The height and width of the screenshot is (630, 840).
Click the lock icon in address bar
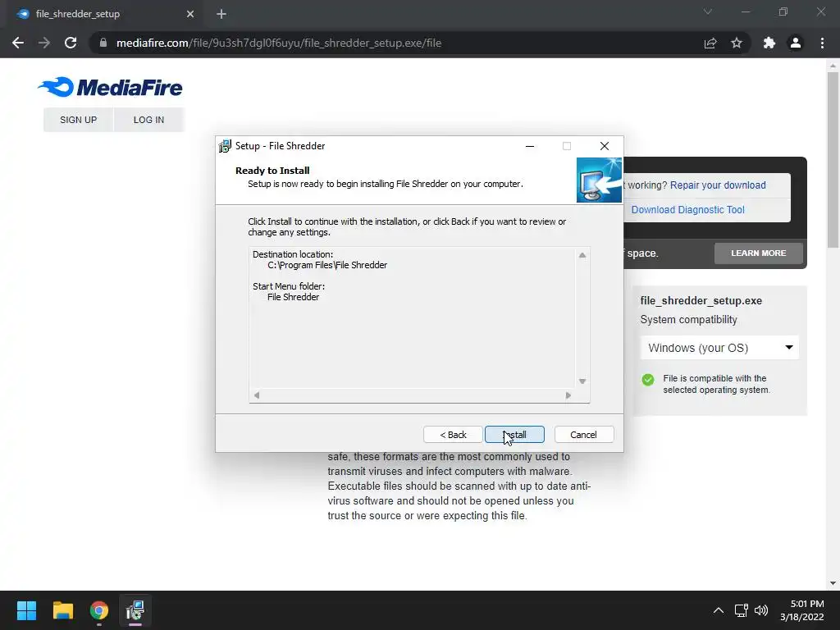pos(103,43)
